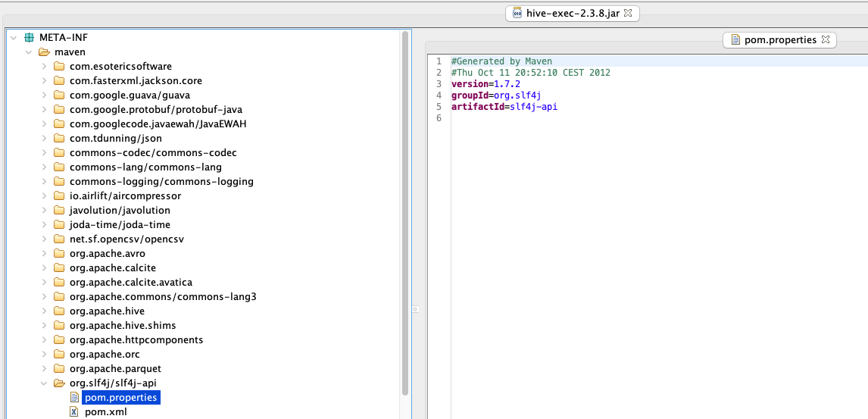The width and height of the screenshot is (868, 419).
Task: Click the commons-codec folder icon
Action: [59, 153]
